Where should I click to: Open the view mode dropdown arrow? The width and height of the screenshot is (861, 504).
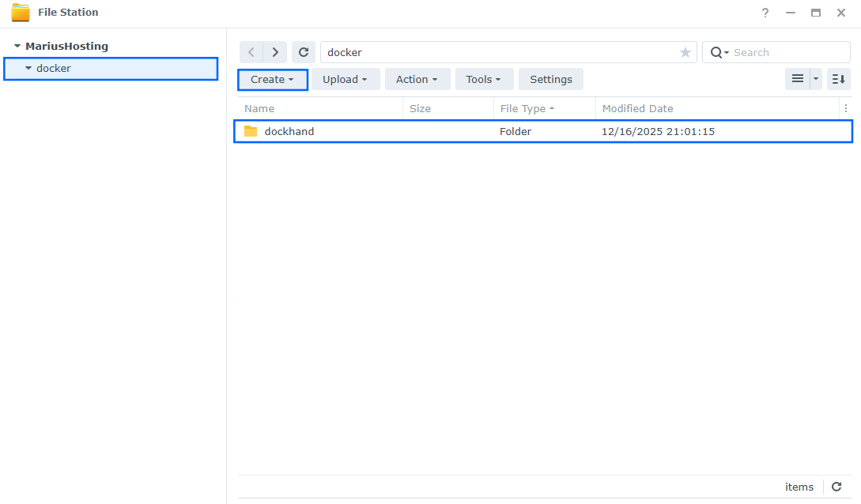[x=814, y=79]
